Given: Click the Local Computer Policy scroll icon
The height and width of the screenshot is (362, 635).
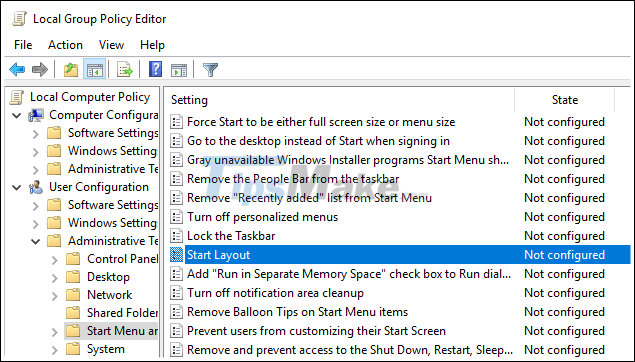Looking at the screenshot, I should pos(17,97).
